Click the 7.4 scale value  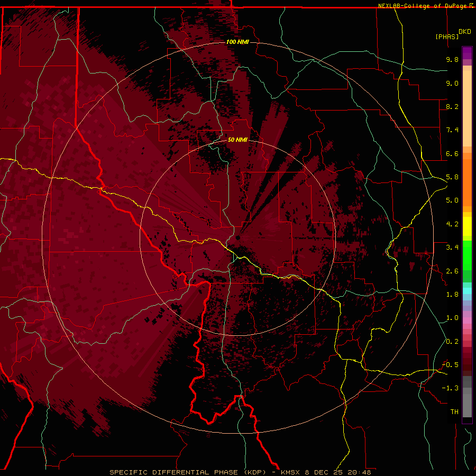452,130
